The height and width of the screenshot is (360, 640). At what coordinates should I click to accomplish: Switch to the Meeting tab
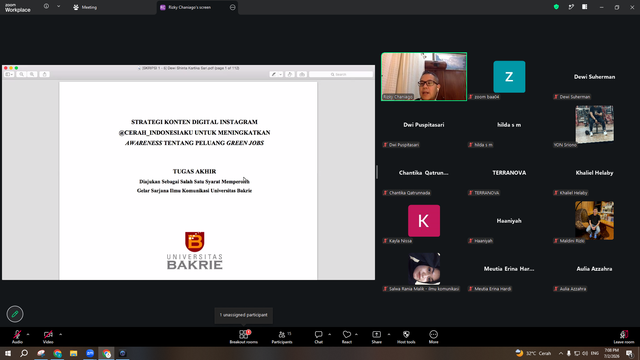(85, 7)
